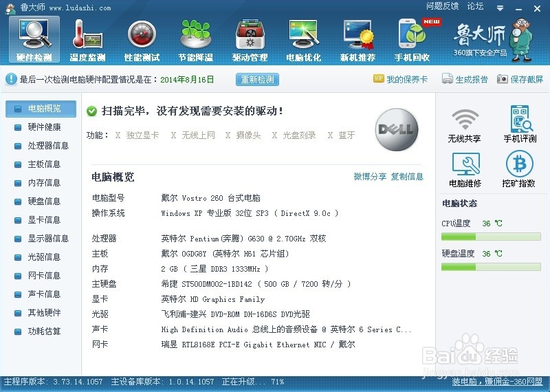Click the Dell logo badge
Screen dimensions: 550x392
[x=397, y=129]
